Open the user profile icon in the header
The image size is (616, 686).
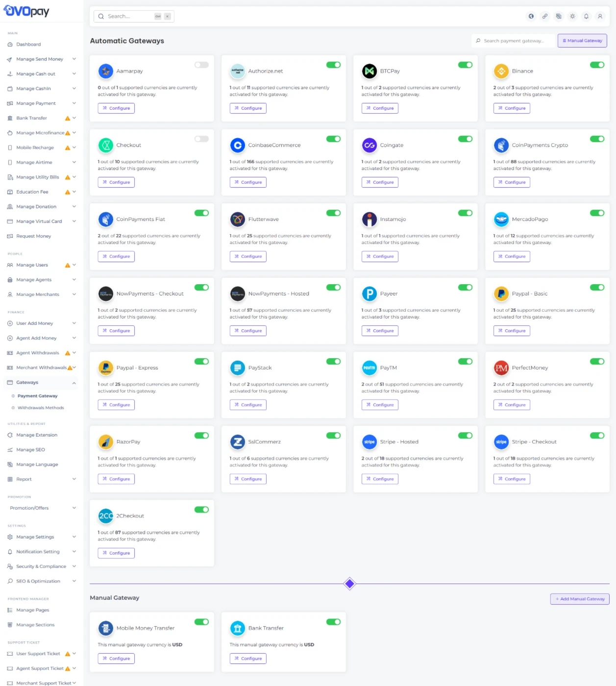point(599,16)
